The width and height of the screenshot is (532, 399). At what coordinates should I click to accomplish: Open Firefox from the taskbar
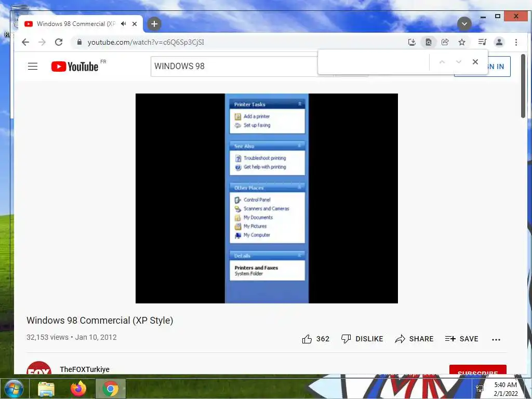tap(78, 389)
